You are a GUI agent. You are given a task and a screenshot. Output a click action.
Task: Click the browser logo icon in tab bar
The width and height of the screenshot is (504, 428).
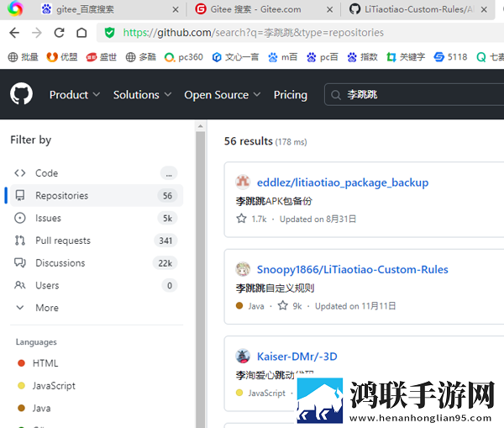click(x=15, y=8)
